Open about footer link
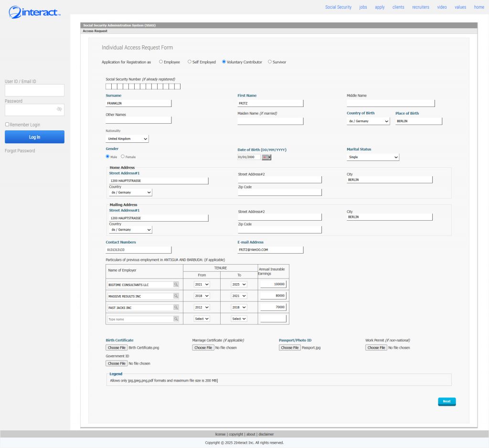Viewport: 489px width, 448px height. [x=251, y=434]
